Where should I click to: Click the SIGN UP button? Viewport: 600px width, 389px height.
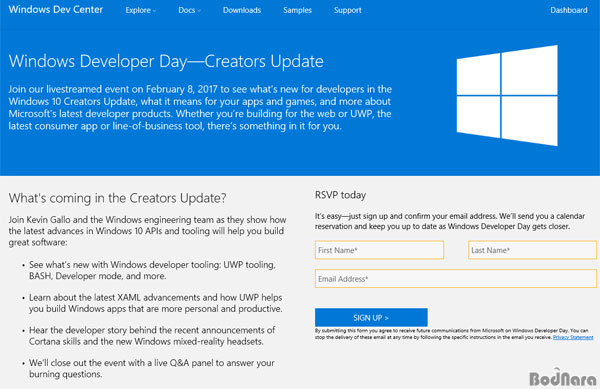point(371,317)
